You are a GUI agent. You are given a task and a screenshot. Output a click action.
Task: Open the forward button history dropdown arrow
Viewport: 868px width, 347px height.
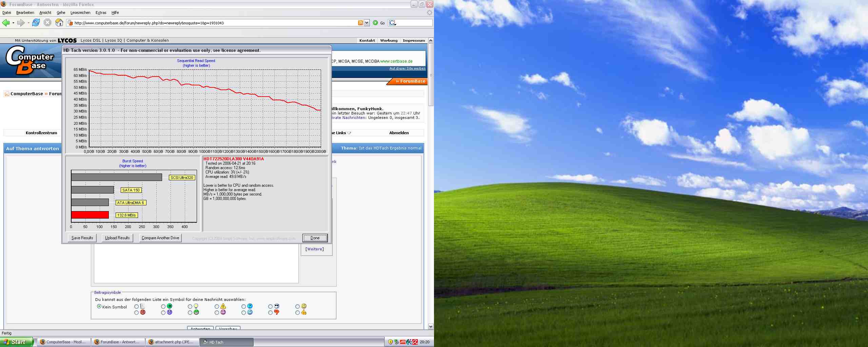click(28, 23)
